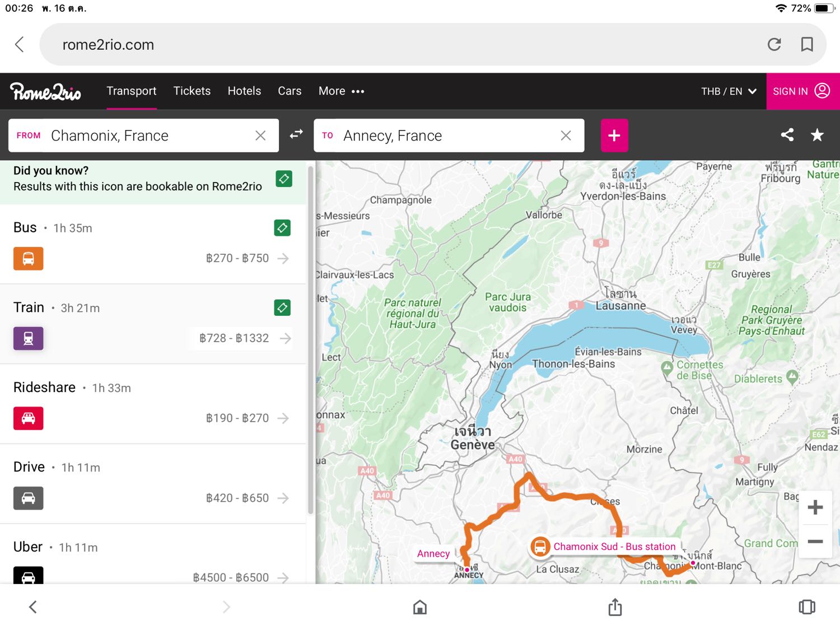Click the black Uber car icon
Image resolution: width=840 pixels, height=630 pixels.
[29, 576]
